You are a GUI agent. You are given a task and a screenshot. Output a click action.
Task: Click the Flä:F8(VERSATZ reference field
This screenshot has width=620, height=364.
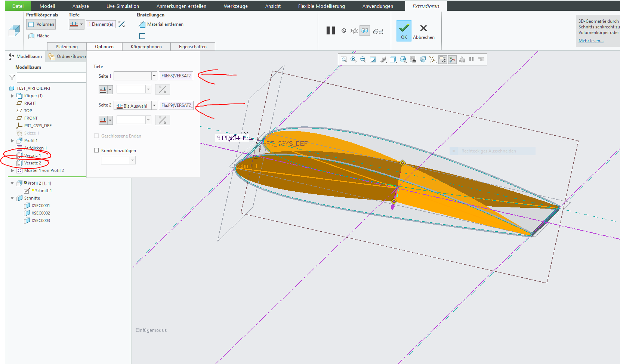[176, 76]
